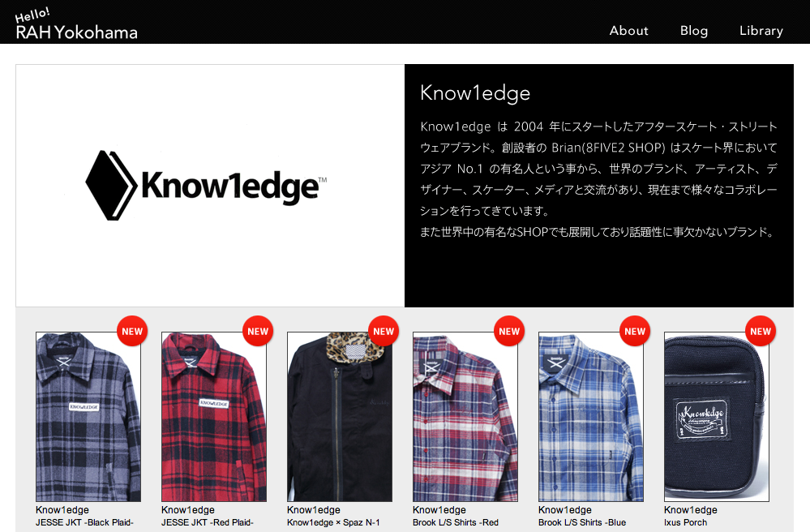810x532 pixels.
Task: View the red checked Brook shirt photo
Action: tap(465, 417)
